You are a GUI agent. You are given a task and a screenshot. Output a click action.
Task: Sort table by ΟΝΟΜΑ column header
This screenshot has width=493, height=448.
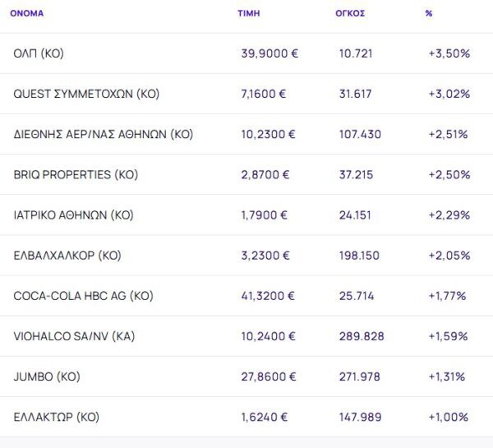[x=26, y=13]
